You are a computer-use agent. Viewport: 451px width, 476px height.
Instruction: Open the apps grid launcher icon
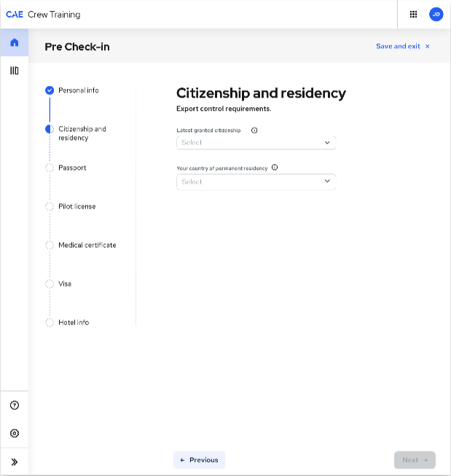pyautogui.click(x=413, y=15)
